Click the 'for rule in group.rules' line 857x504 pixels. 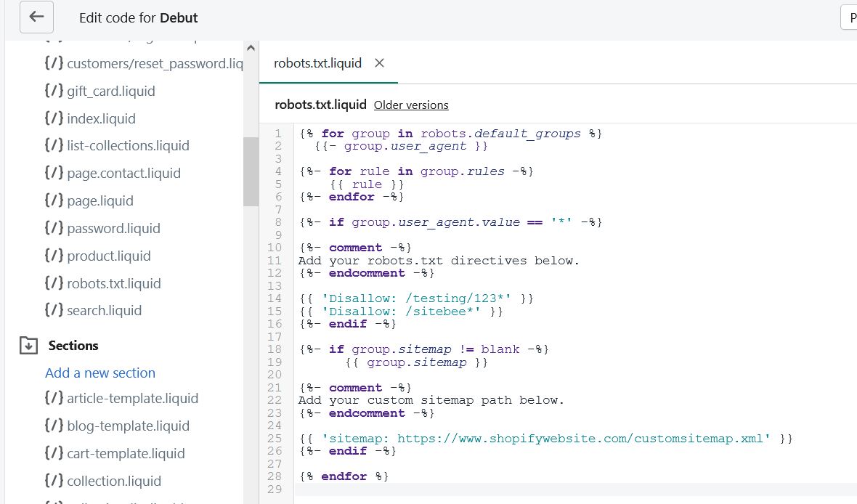(x=416, y=171)
